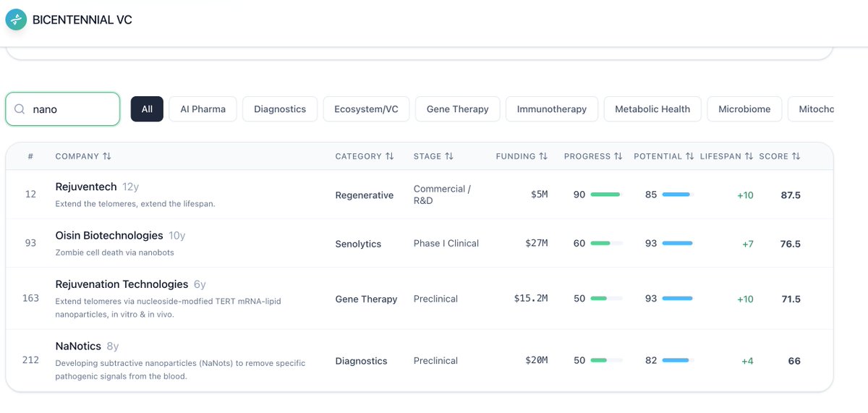Click rank number 12 cell
Image resolution: width=868 pixels, height=413 pixels.
[30, 195]
